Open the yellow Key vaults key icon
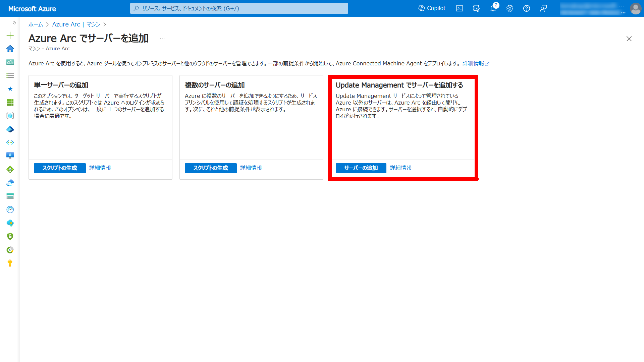Image resolution: width=644 pixels, height=362 pixels. point(10,263)
